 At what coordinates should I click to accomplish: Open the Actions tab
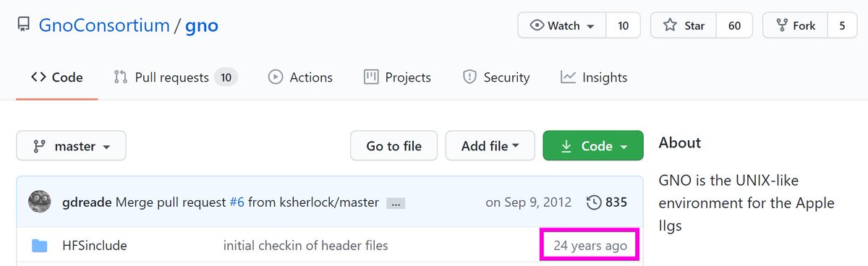coord(300,77)
